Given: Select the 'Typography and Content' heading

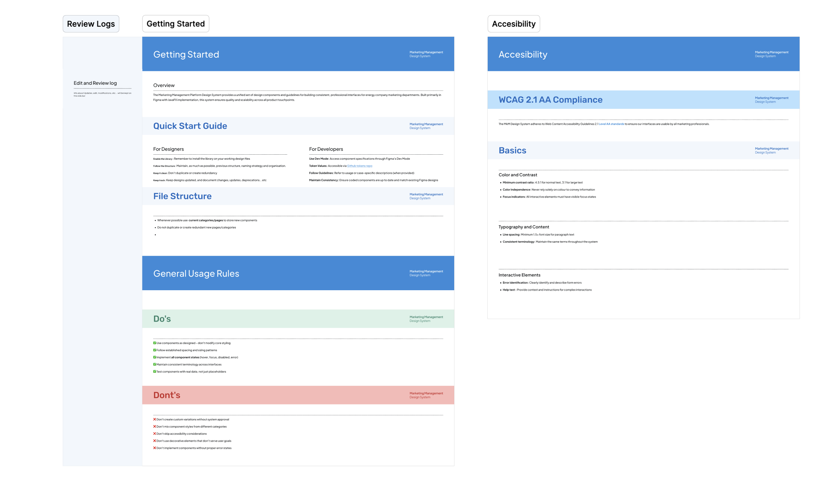Looking at the screenshot, I should point(523,227).
